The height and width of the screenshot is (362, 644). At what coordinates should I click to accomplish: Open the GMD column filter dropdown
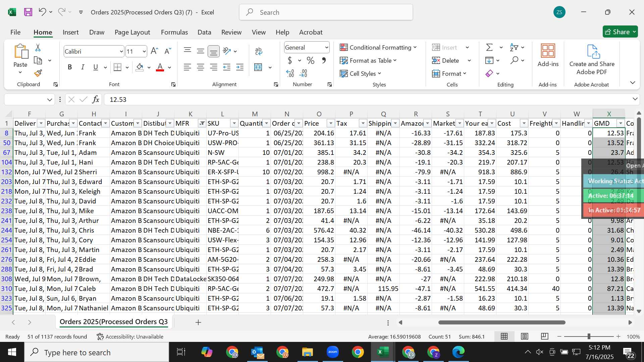tap(621, 123)
